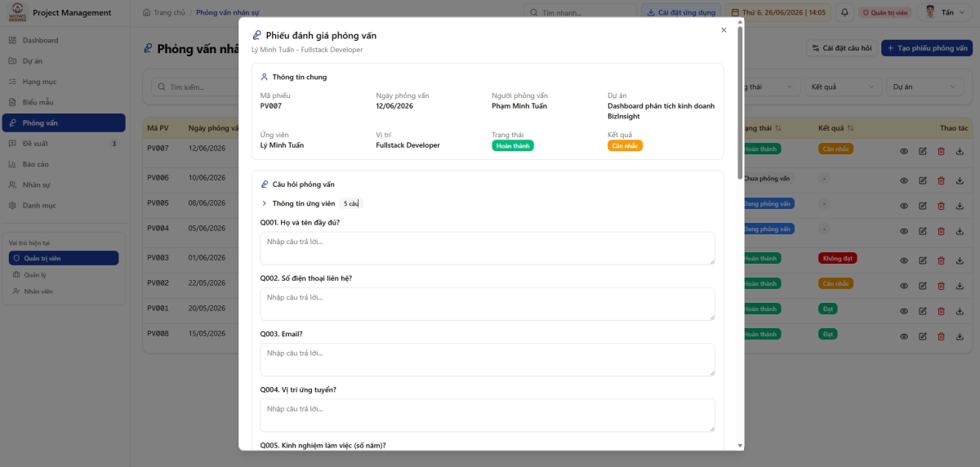Edit the PV005 interview row

click(x=923, y=205)
